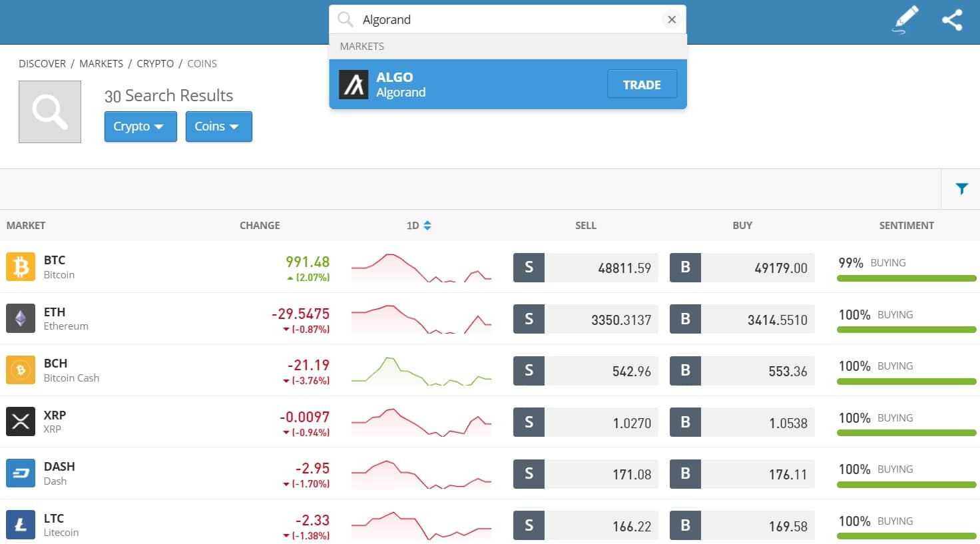Screen dimensions: 980x544
Task: Click the S sell button for DASH
Action: coord(529,474)
